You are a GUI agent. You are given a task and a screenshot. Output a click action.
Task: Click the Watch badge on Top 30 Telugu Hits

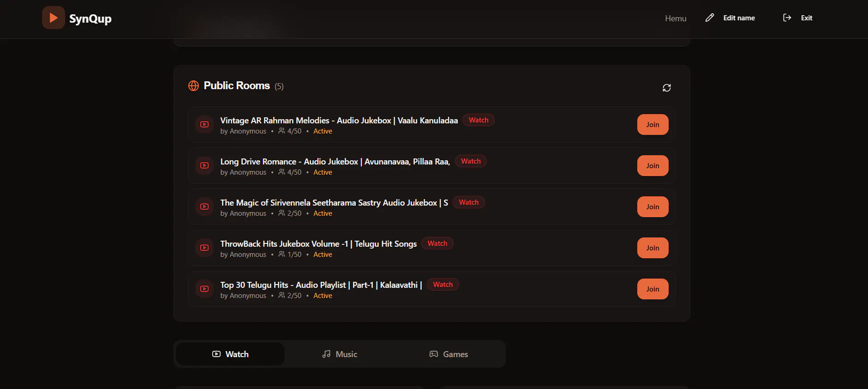tap(443, 285)
